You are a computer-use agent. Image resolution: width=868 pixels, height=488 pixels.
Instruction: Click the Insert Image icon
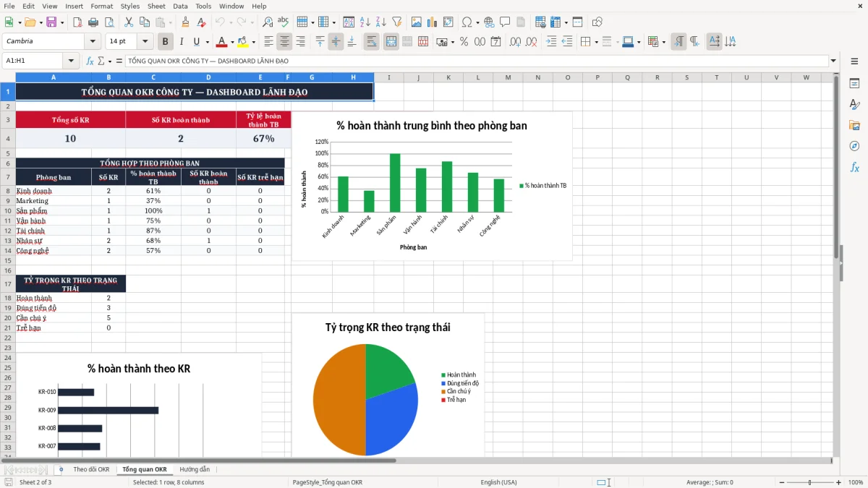(417, 22)
